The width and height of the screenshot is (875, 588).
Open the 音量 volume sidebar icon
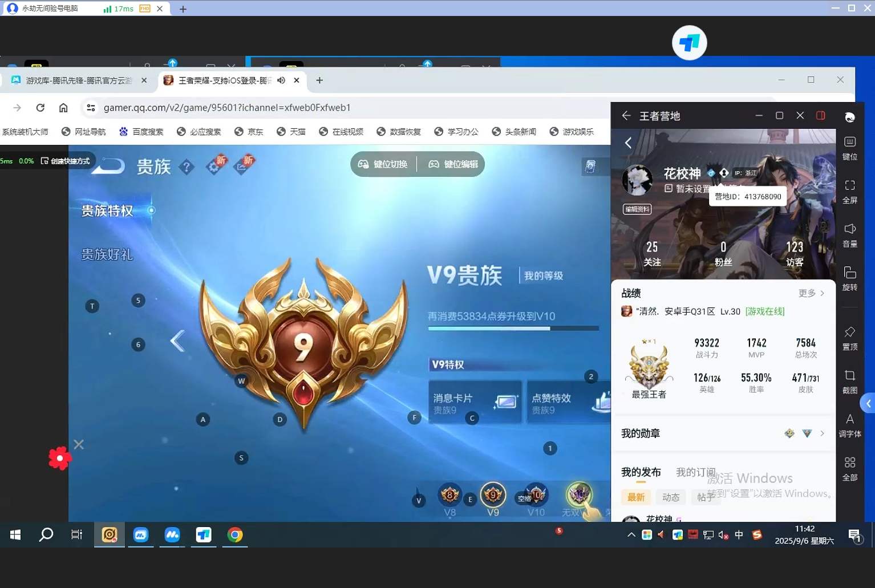click(x=849, y=235)
